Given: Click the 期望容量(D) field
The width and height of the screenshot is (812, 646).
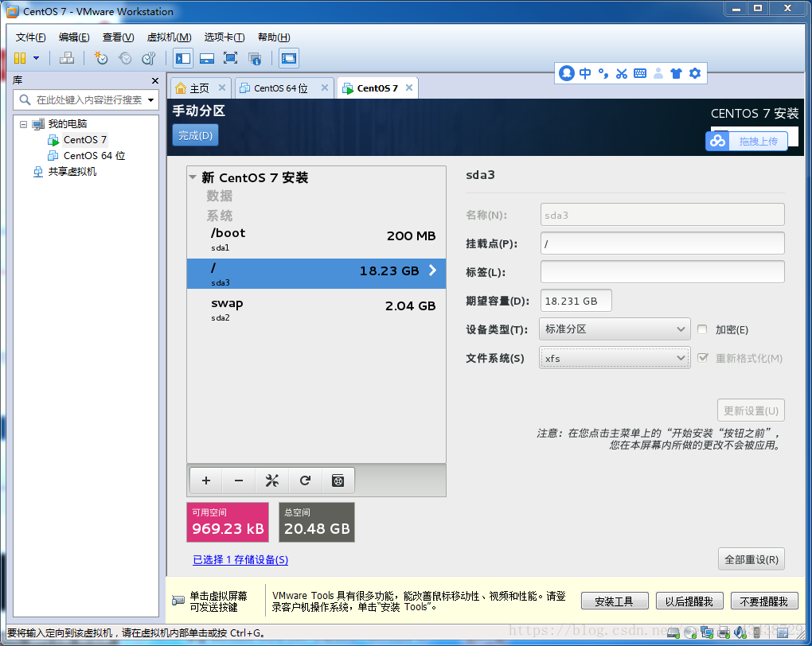Looking at the screenshot, I should click(x=576, y=301).
